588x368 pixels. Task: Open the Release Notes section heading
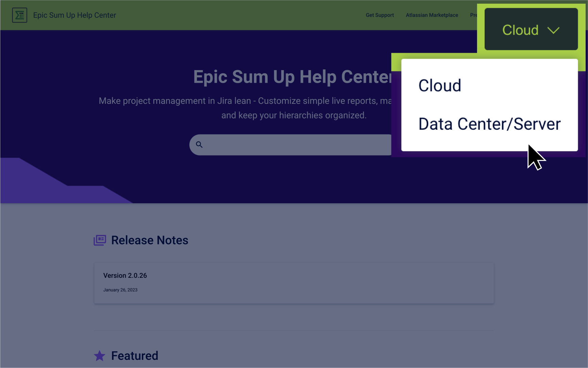click(150, 240)
